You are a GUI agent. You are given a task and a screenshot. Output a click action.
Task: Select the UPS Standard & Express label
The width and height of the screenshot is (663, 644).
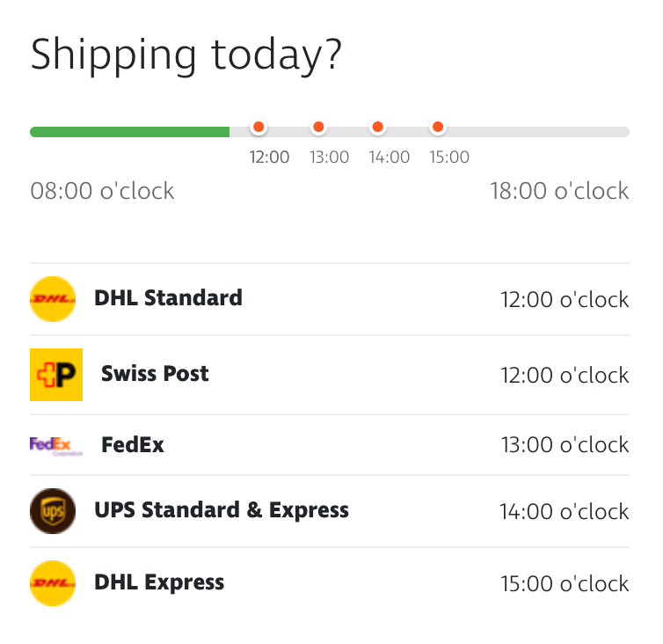(x=222, y=510)
